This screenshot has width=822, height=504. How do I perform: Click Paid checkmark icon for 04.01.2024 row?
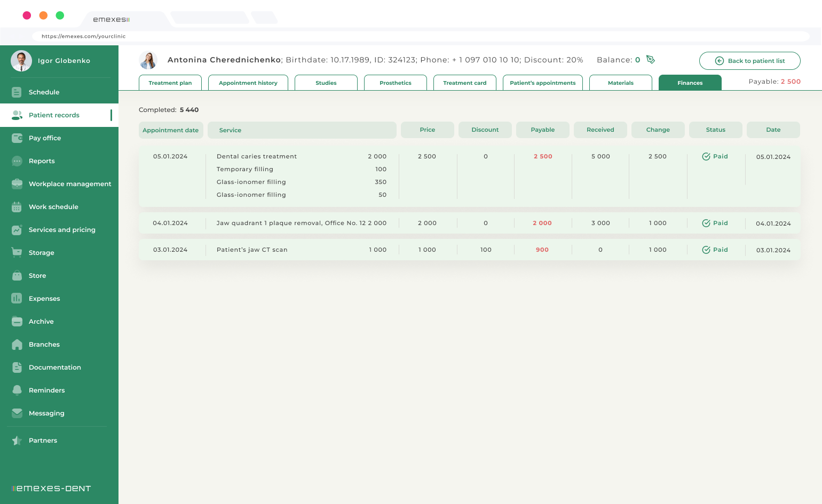tap(706, 223)
